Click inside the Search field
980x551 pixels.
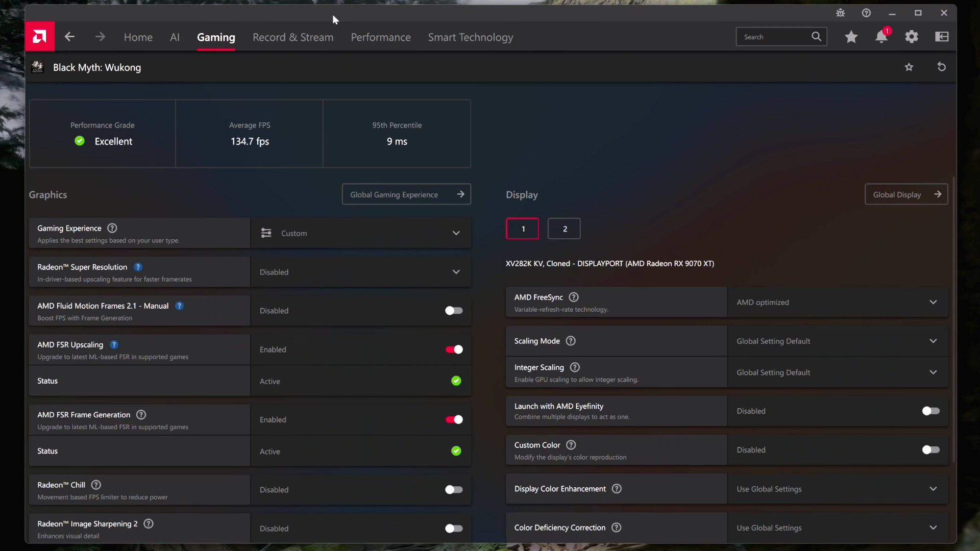[x=776, y=37]
